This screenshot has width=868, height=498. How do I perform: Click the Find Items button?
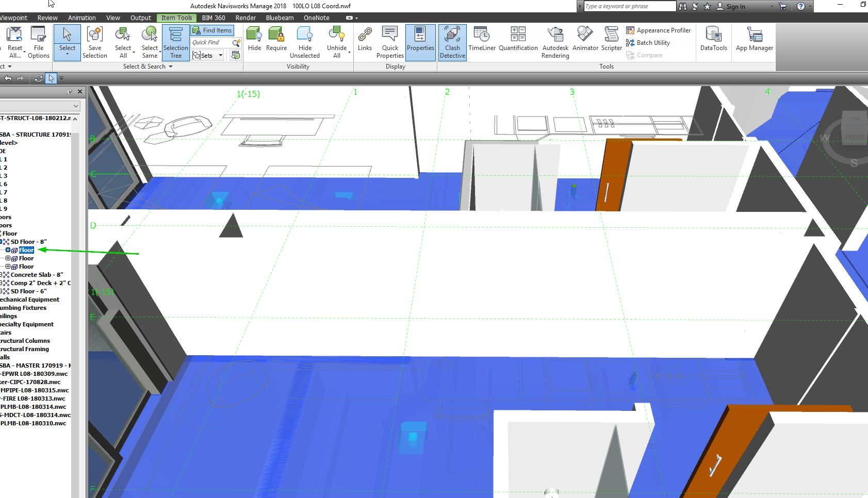coord(212,30)
